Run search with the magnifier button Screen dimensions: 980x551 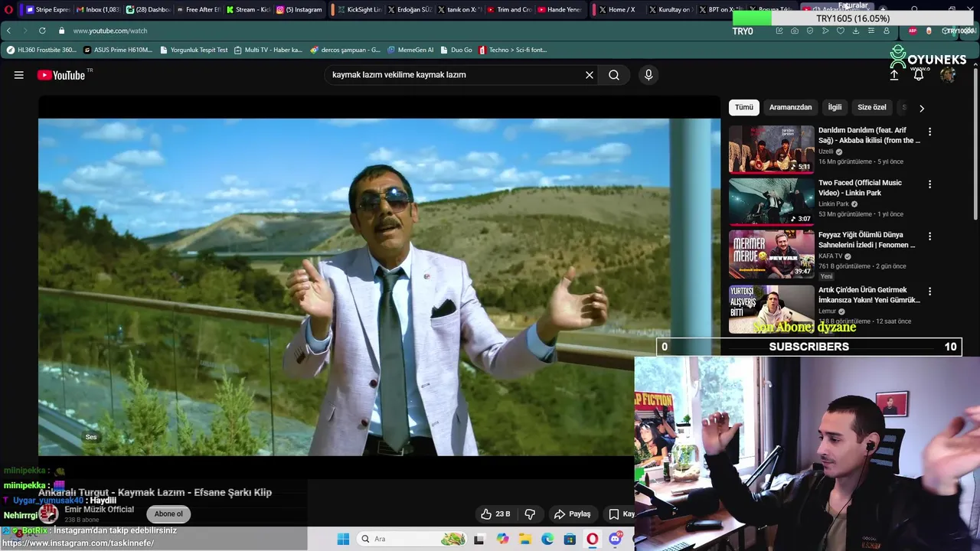(614, 75)
